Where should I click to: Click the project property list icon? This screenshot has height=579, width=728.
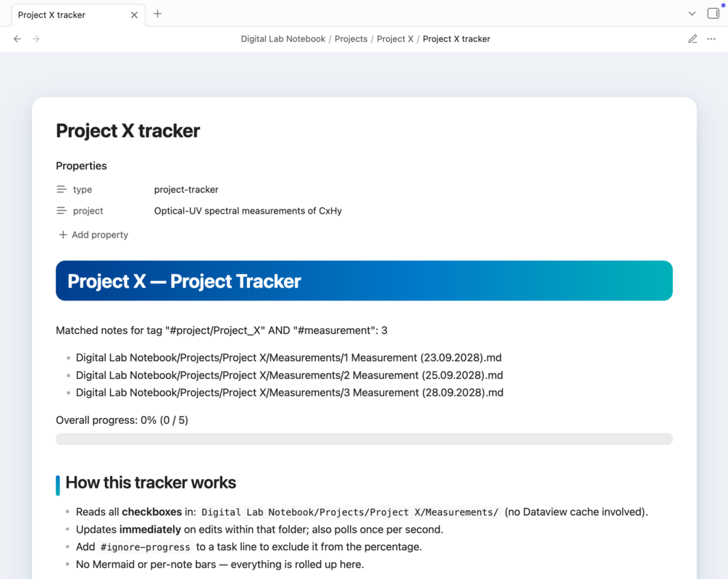pos(62,211)
